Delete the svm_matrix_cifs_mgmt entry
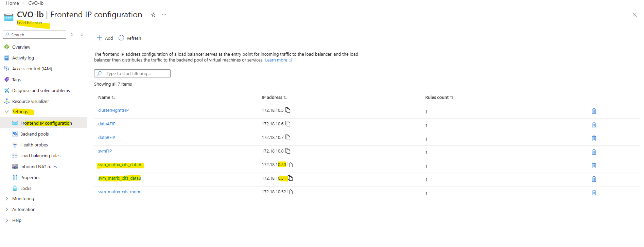The width and height of the screenshot is (644, 247). pyautogui.click(x=594, y=193)
